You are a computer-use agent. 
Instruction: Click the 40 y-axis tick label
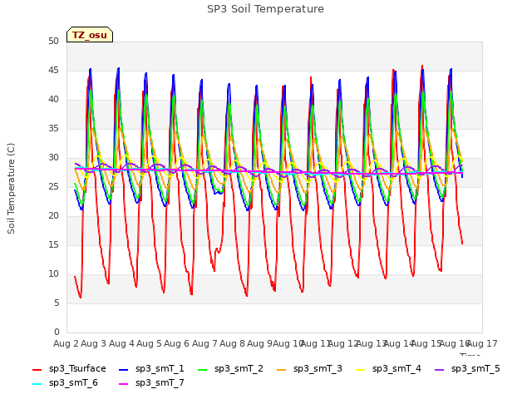(x=53, y=100)
